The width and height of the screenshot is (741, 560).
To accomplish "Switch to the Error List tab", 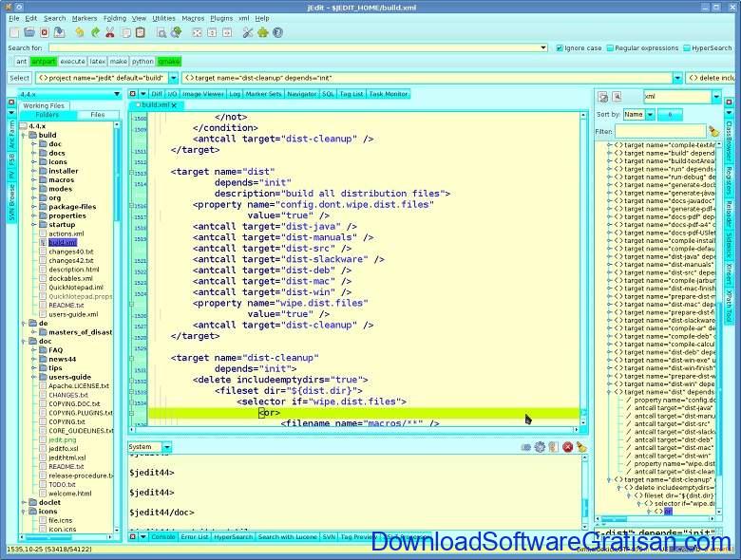I will pos(194,537).
